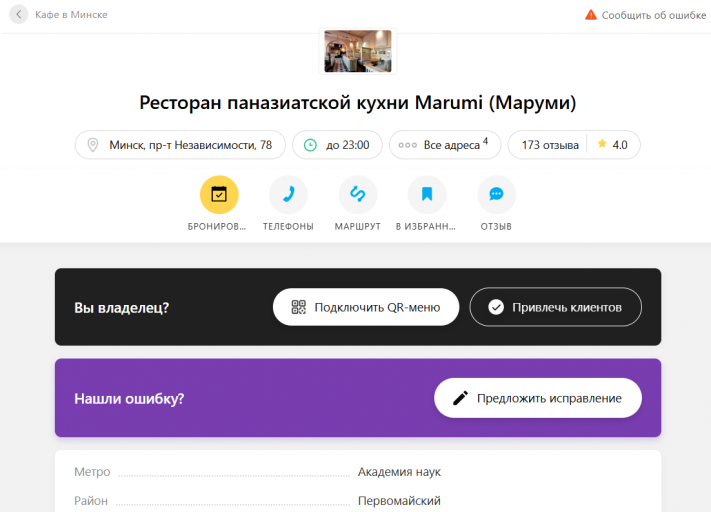Open the "Кафе в Минске" breadcrumb link

pos(71,15)
